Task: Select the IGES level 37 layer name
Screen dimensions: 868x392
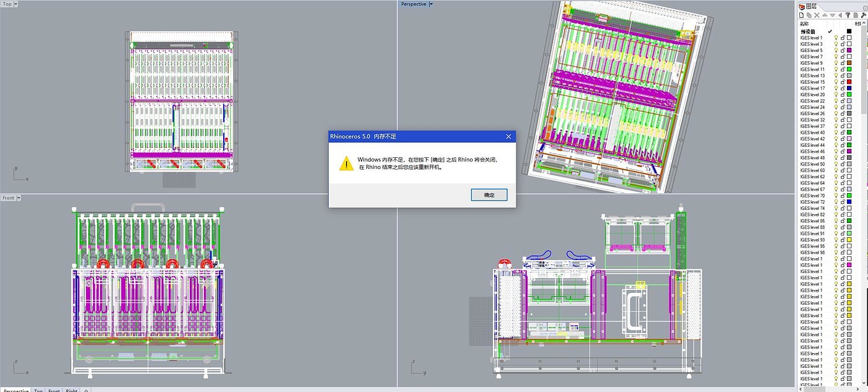Action: (813, 126)
